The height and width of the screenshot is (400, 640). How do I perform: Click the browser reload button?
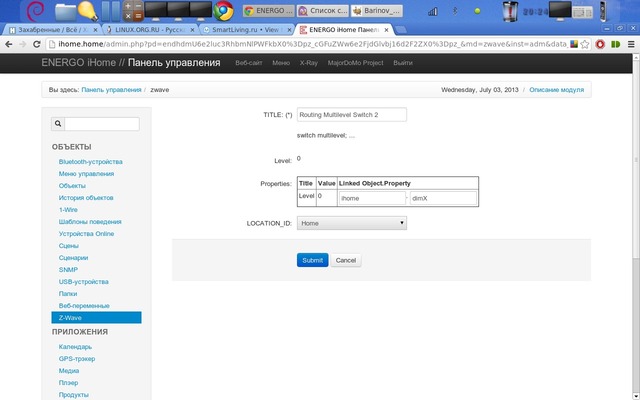[x=46, y=45]
